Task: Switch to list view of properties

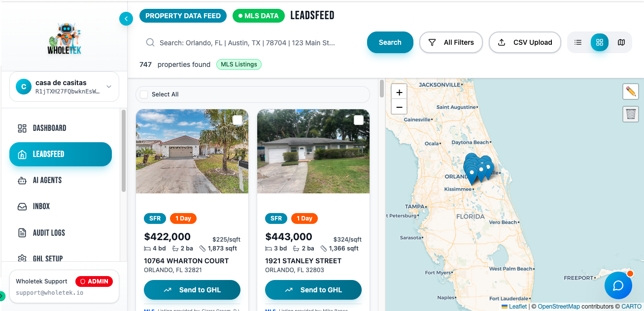Action: (x=577, y=42)
